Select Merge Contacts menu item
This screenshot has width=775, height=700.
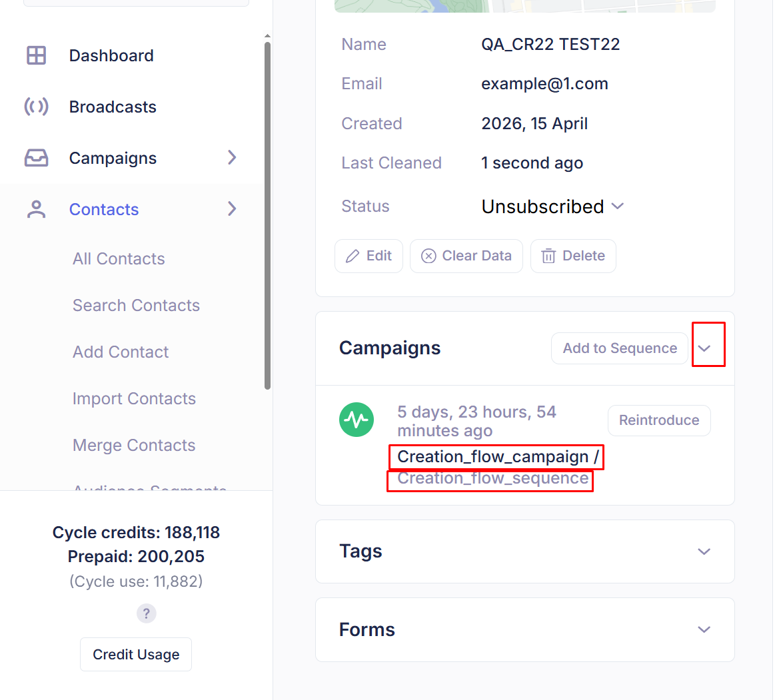pos(134,445)
